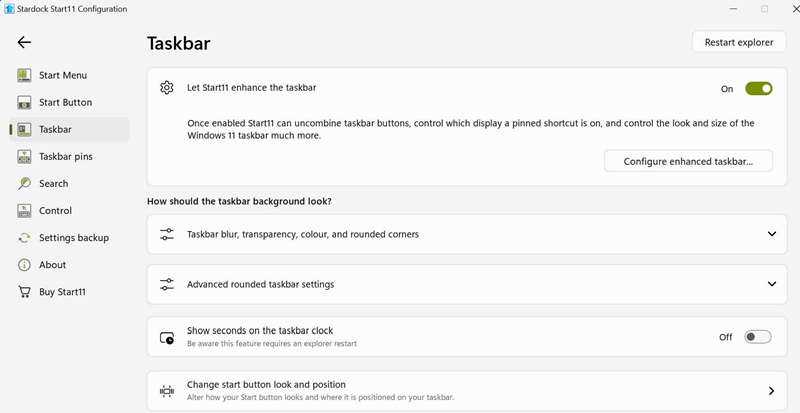The image size is (800, 413).
Task: Go to the Settings backup page
Action: pos(73,238)
